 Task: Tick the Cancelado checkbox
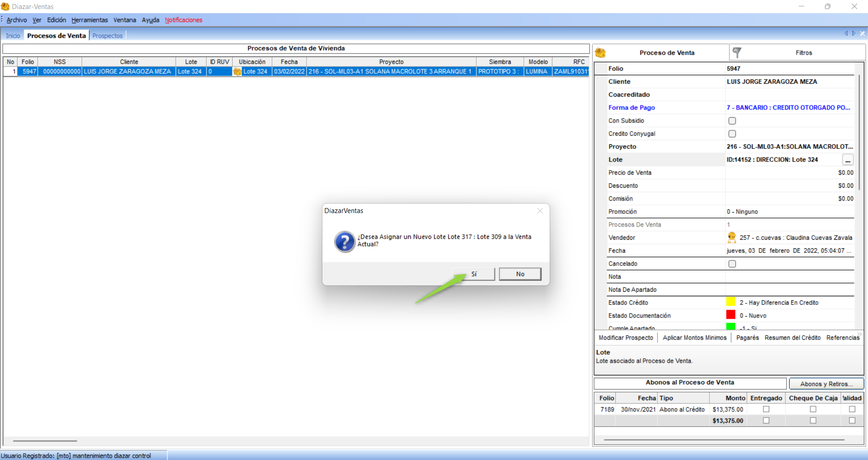tap(732, 264)
